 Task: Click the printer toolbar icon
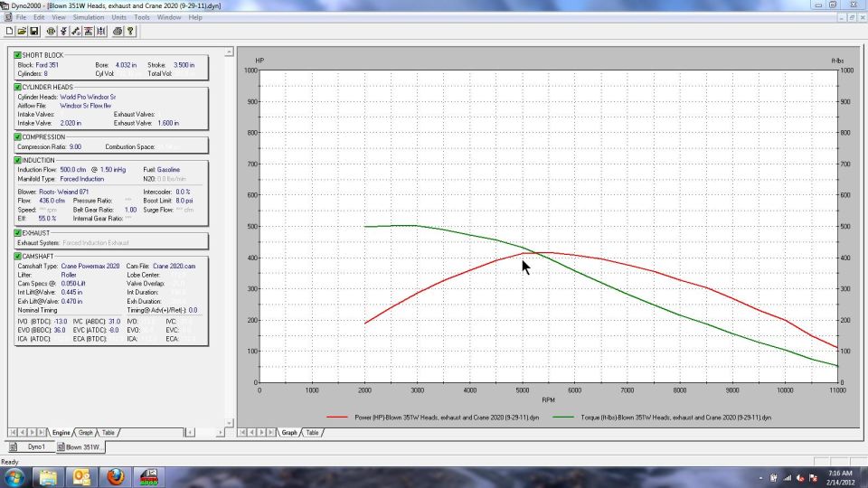point(118,32)
